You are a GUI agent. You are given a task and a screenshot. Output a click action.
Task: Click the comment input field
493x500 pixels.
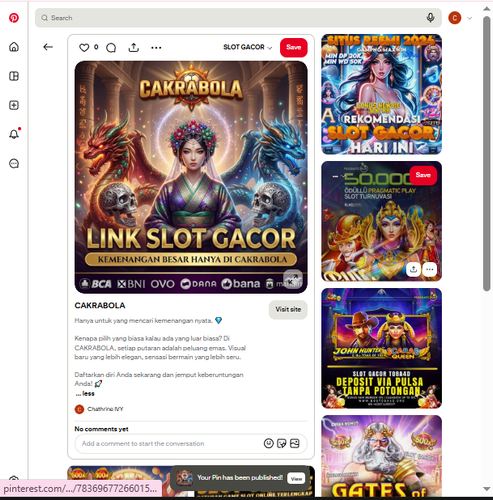click(x=191, y=444)
